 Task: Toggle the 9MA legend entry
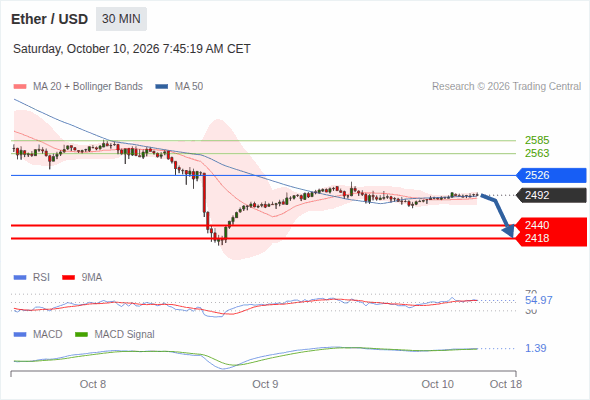pos(82,277)
